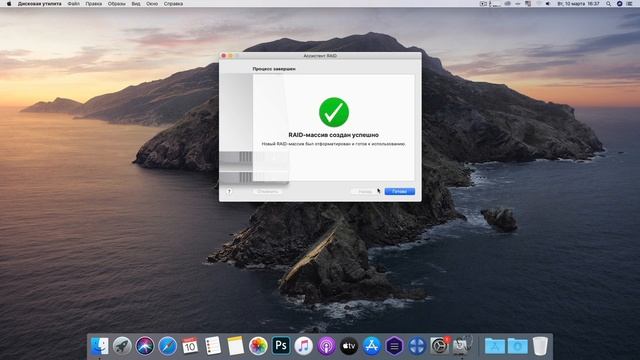This screenshot has width=640, height=360.
Task: Click the Siri icon in menu bar
Action: point(619,4)
